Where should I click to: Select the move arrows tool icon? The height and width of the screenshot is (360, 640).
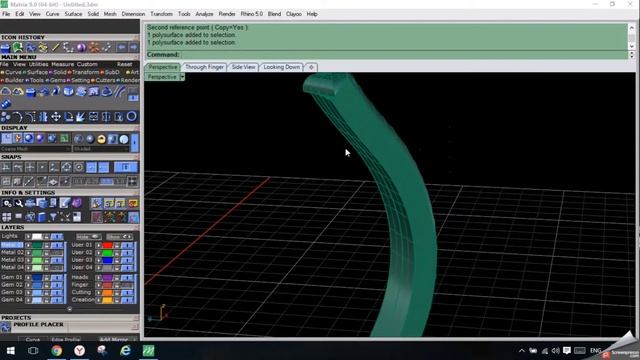click(56, 117)
